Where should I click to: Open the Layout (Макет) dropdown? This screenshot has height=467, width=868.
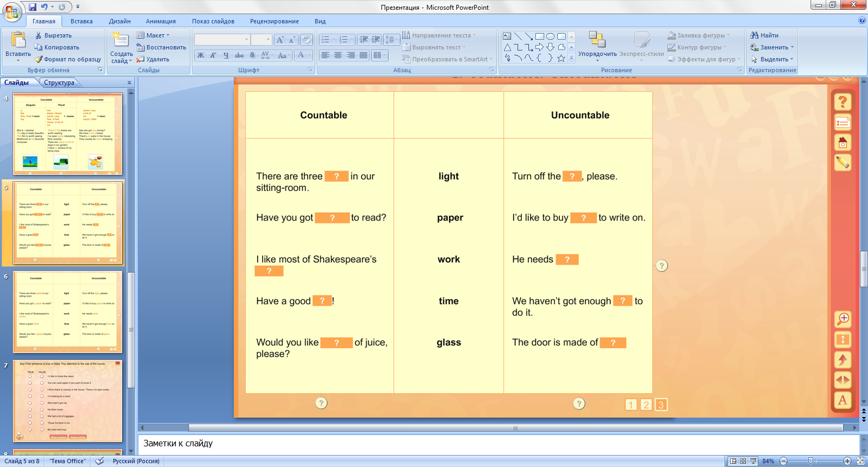coord(154,35)
